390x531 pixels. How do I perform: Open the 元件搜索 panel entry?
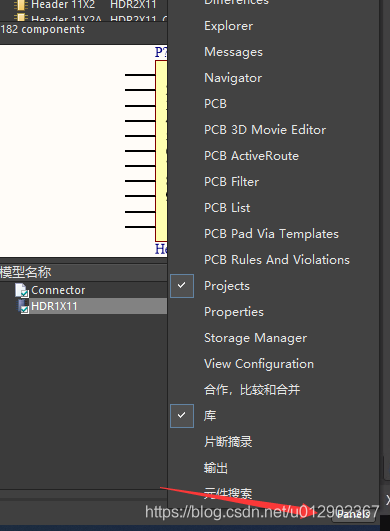[x=228, y=493]
